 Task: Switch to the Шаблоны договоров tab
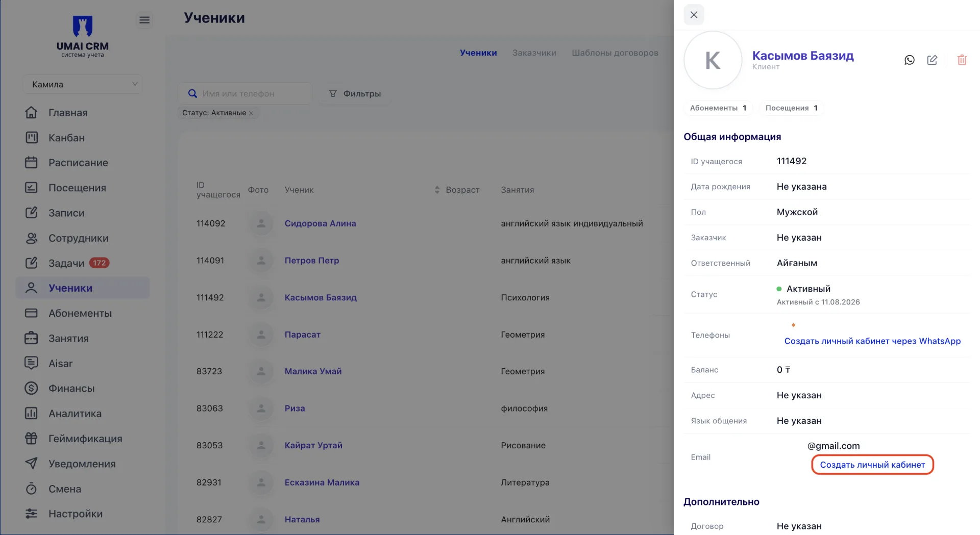615,53
